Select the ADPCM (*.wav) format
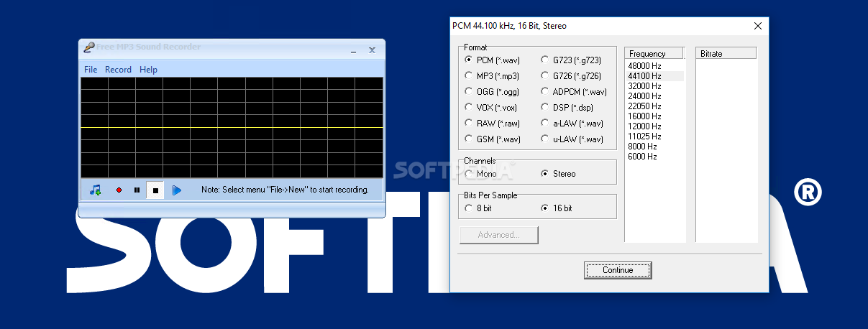This screenshot has height=329, width=868. pos(574,92)
